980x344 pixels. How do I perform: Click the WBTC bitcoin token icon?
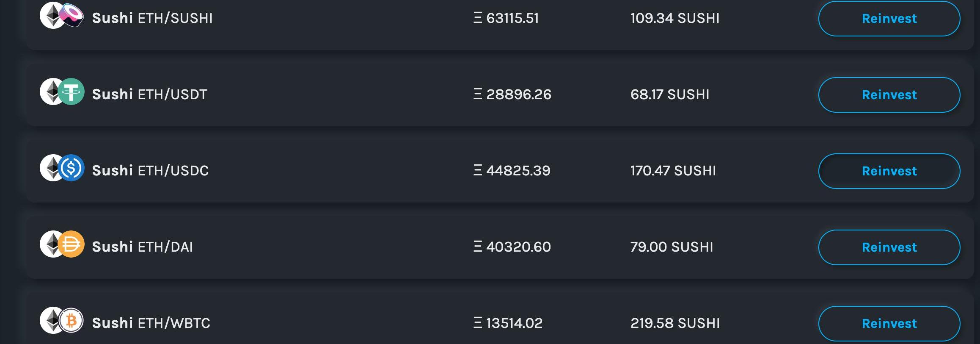(x=71, y=320)
